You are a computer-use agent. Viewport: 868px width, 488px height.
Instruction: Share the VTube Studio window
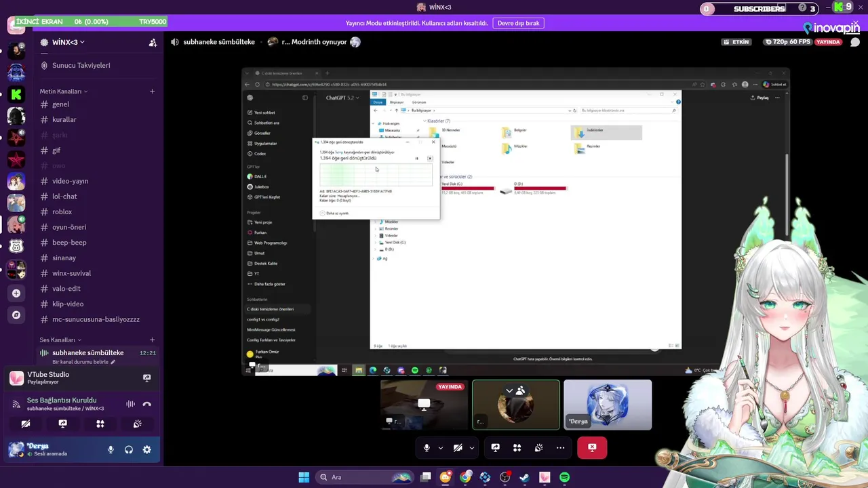(146, 378)
